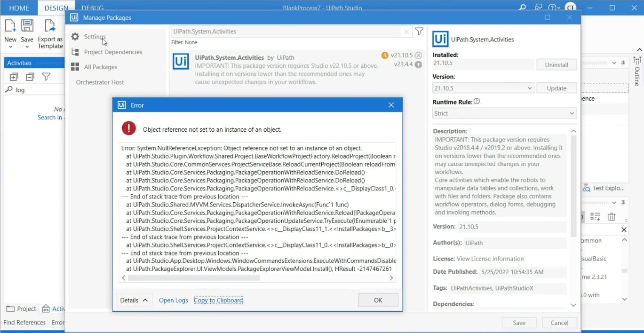This screenshot has height=333, width=644.
Task: Open feedback icon in Studio title bar
Action: (538, 8)
